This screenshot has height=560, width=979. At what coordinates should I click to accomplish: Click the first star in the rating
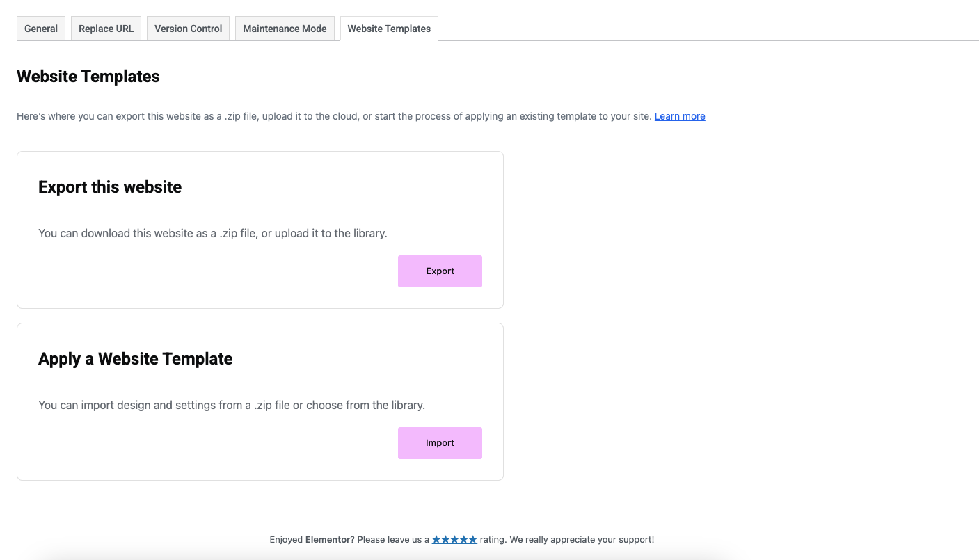pyautogui.click(x=436, y=539)
